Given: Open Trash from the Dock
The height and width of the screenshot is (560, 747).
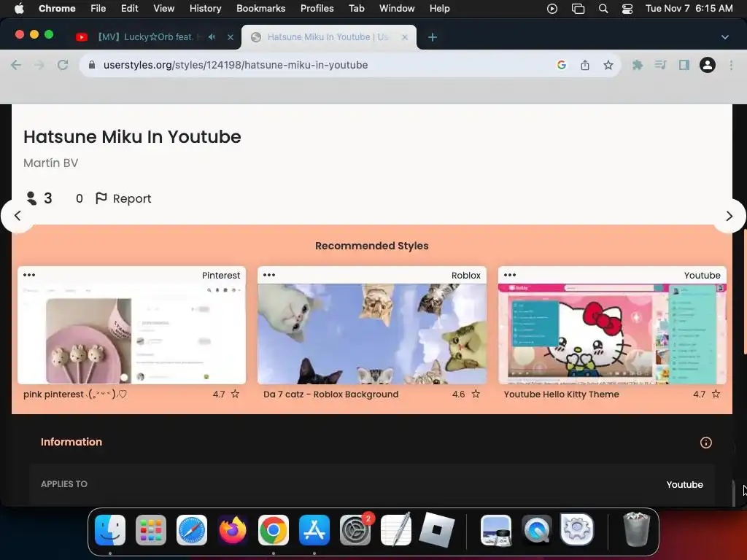Looking at the screenshot, I should pos(636,530).
